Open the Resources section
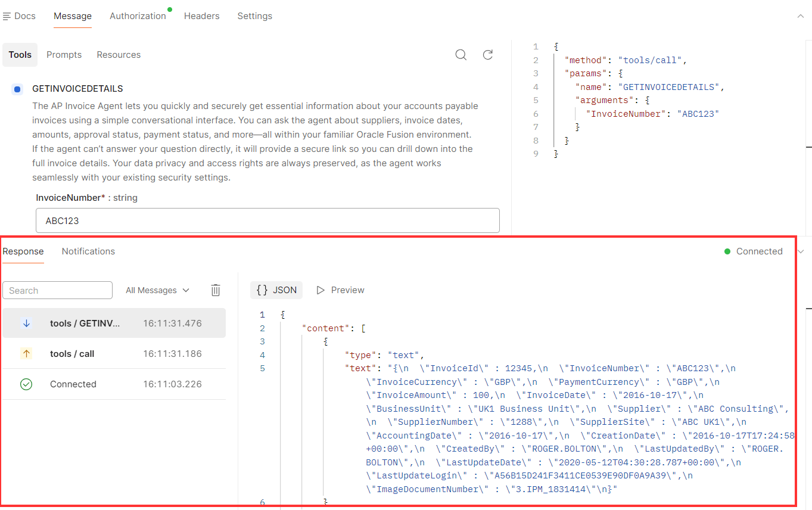Screen dimensions: 812x510 tap(119, 55)
